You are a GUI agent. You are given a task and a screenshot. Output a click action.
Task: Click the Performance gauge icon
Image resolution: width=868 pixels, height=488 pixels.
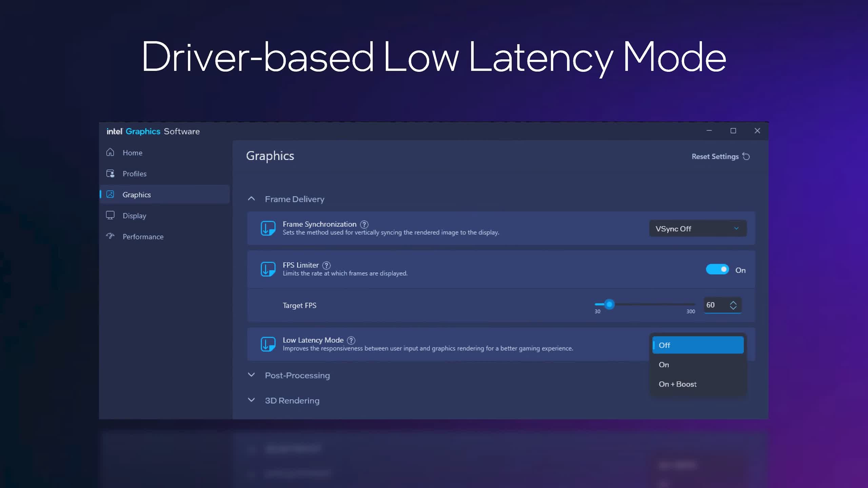point(110,236)
